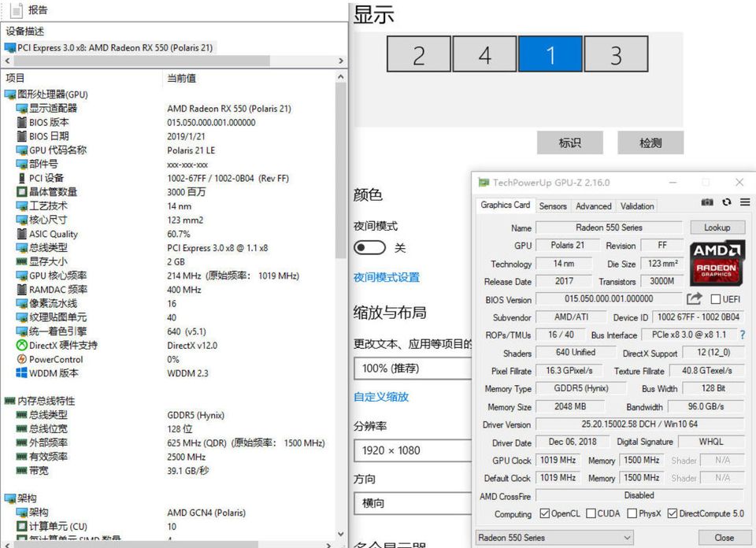Click the WDDM version Windows icon
The image size is (756, 548).
tap(22, 373)
